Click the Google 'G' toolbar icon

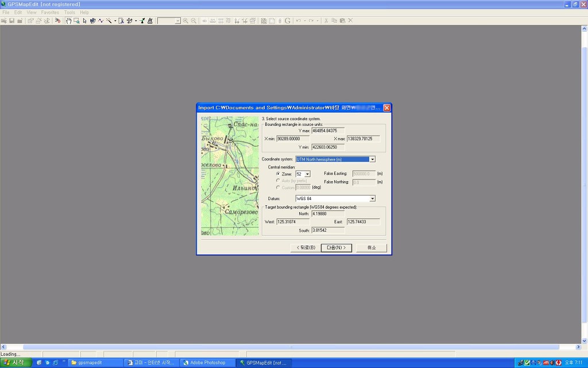288,21
